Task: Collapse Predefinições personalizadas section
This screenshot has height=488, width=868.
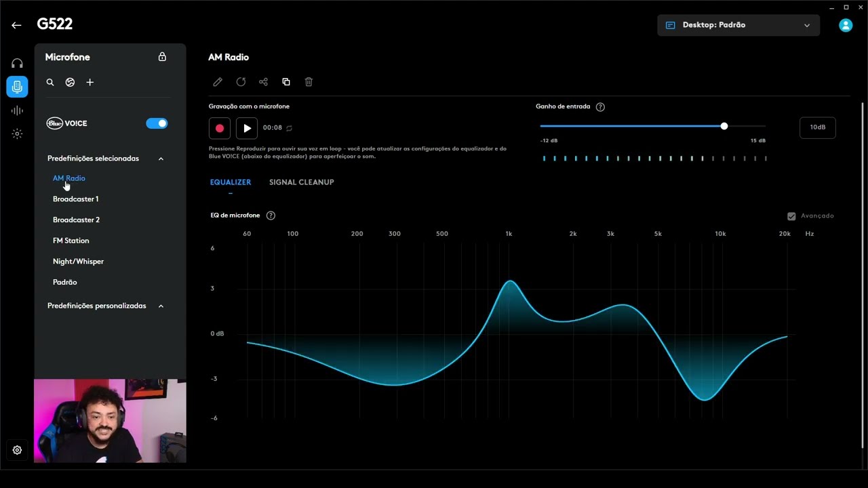Action: [161, 306]
